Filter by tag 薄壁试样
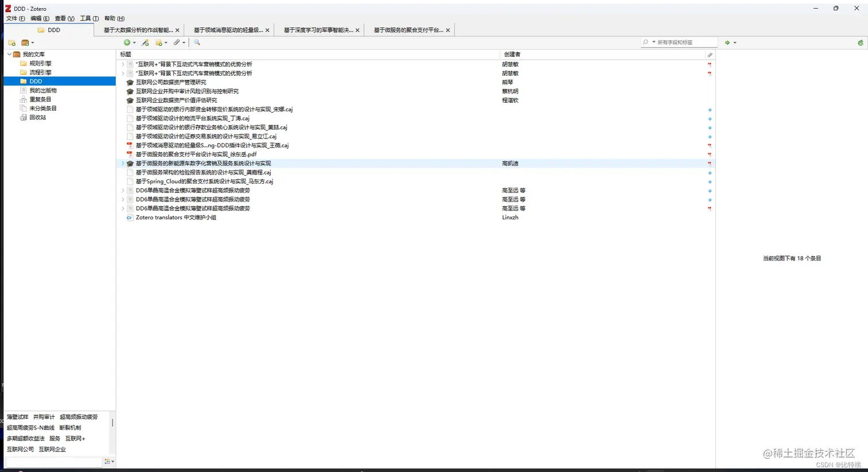Image resolution: width=868 pixels, height=472 pixels. coord(17,417)
